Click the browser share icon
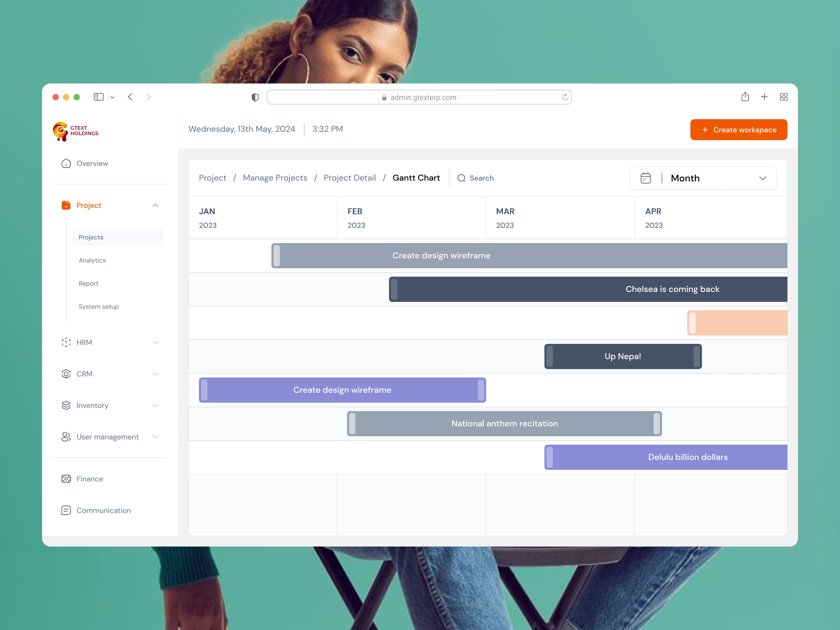840x630 pixels. (x=745, y=97)
